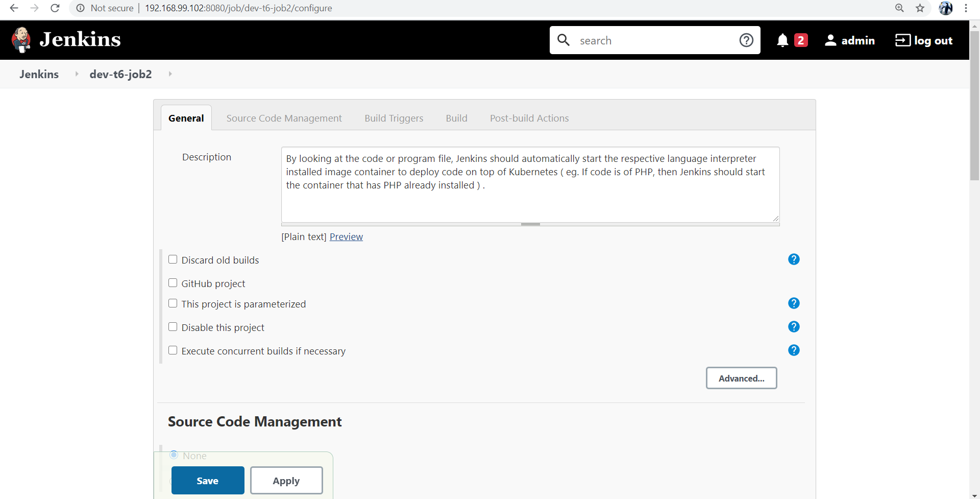Preview the plain text description
Image resolution: width=980 pixels, height=499 pixels.
(x=347, y=236)
